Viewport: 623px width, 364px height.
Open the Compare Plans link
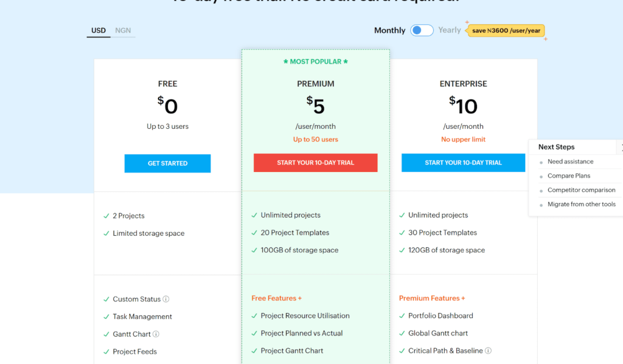point(569,176)
